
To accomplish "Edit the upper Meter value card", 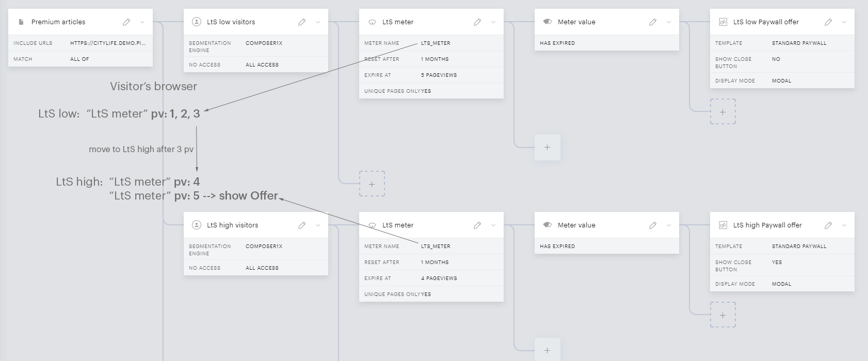I will click(x=653, y=22).
